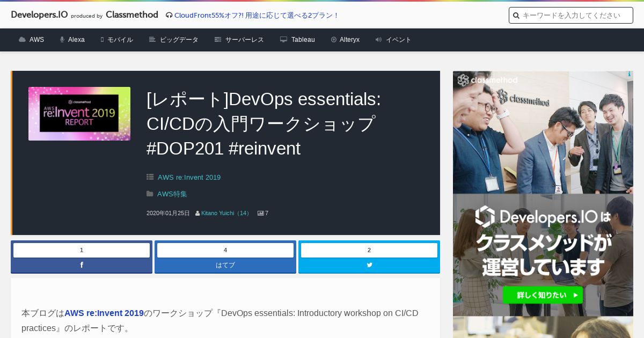Click the article title DevOps essentials heading
The height and width of the screenshot is (338, 644).
(x=264, y=124)
